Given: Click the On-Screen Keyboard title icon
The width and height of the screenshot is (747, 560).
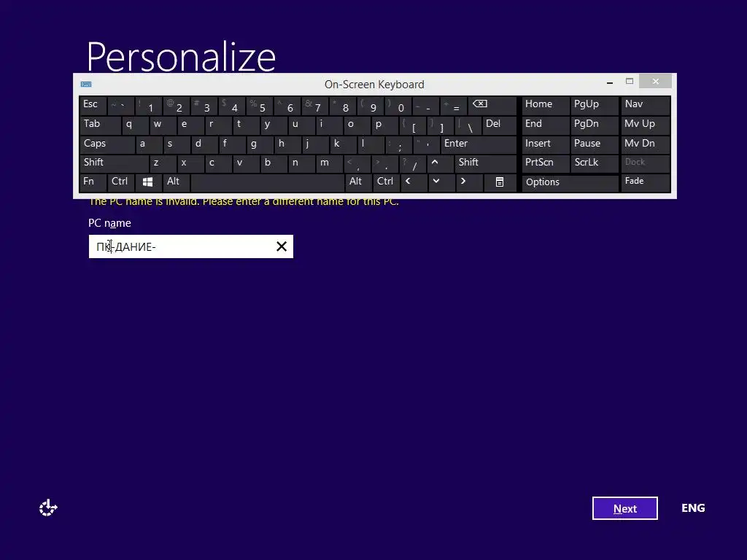Looking at the screenshot, I should tap(86, 85).
